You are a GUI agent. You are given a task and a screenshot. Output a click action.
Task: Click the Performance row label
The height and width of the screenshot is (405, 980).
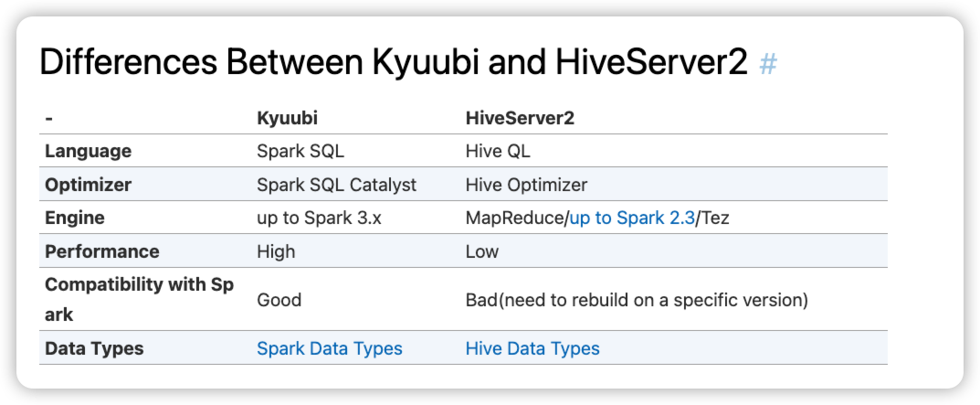(101, 251)
